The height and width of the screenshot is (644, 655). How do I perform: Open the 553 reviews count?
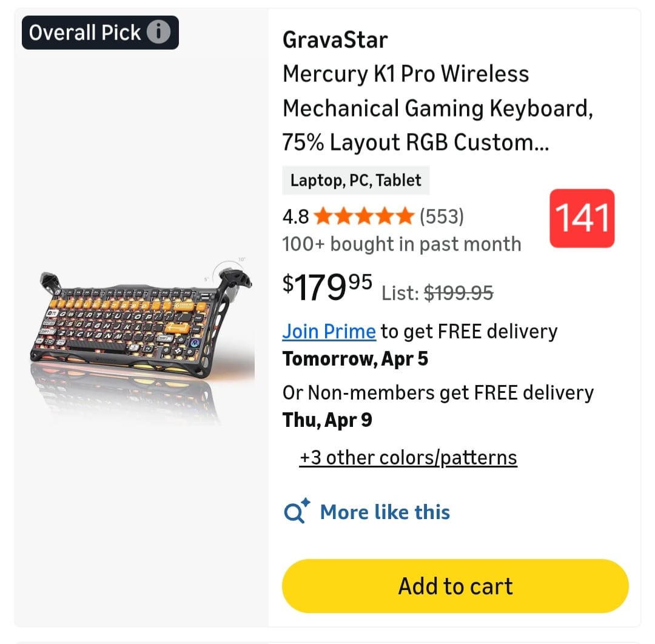tap(442, 216)
